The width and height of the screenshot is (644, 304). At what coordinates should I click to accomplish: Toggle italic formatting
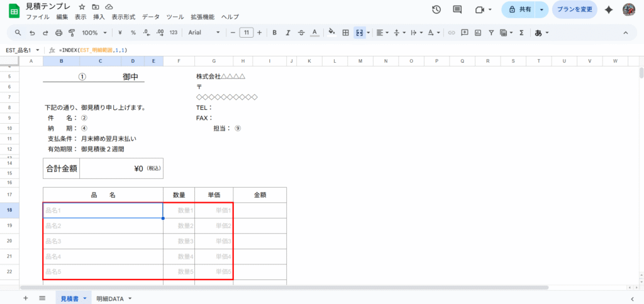pyautogui.click(x=287, y=32)
